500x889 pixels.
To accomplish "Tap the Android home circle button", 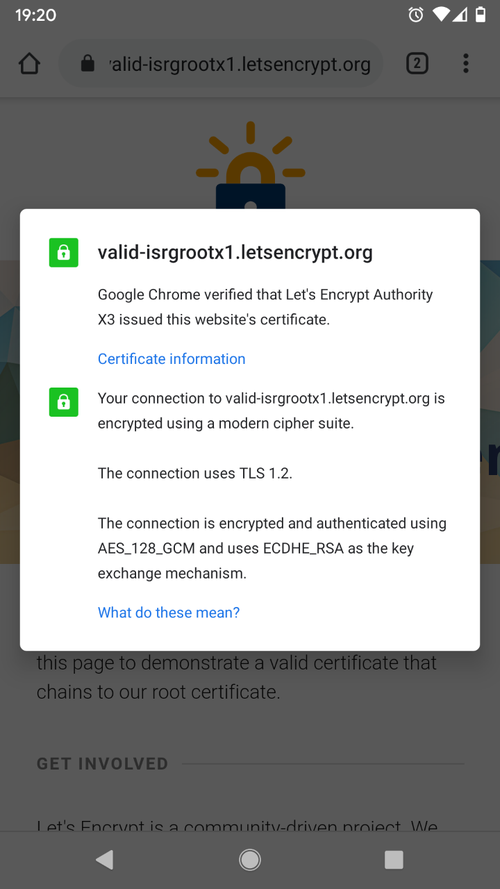I will [x=249, y=860].
